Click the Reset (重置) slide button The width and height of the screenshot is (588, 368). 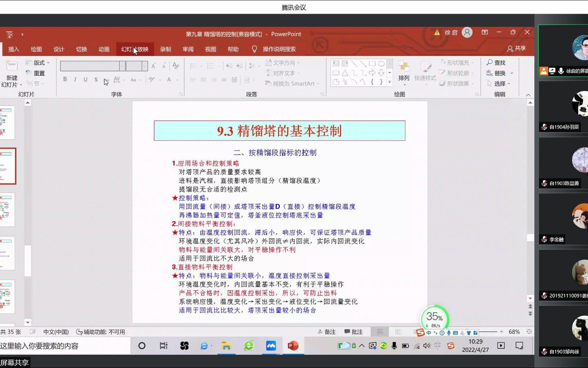coord(35,73)
